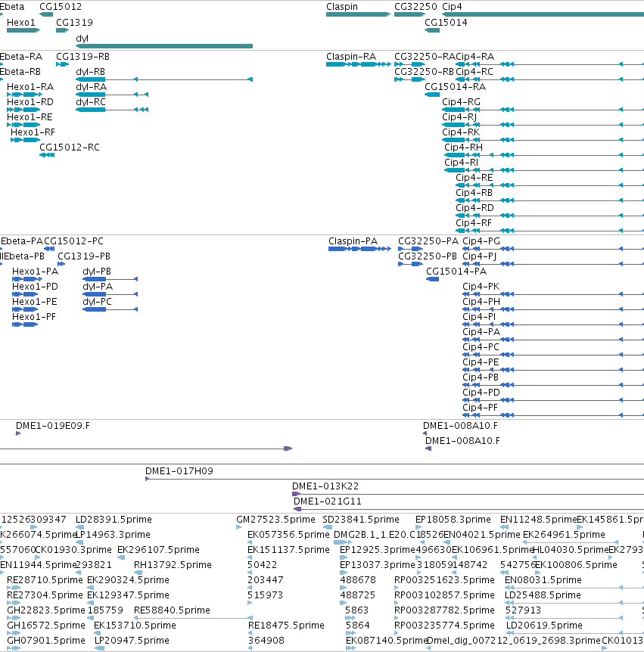644x652 pixels.
Task: Click the dyl-RC transcript label
Action: [x=91, y=102]
